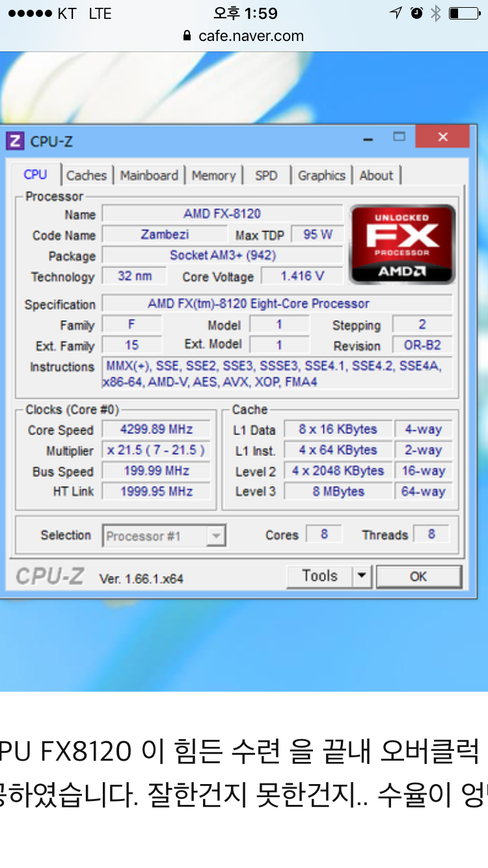Click the Zambezi code name value
Screen dimensions: 488x868
(x=165, y=234)
